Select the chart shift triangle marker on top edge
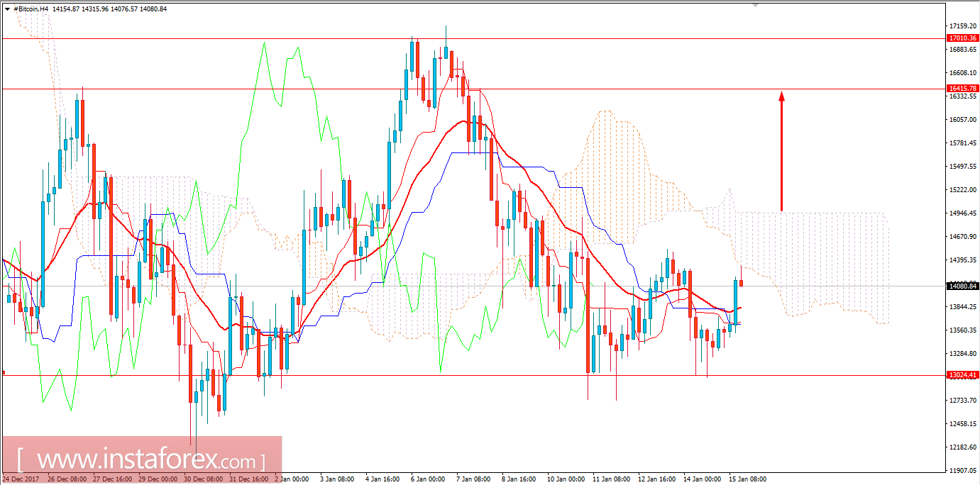 click(756, 5)
